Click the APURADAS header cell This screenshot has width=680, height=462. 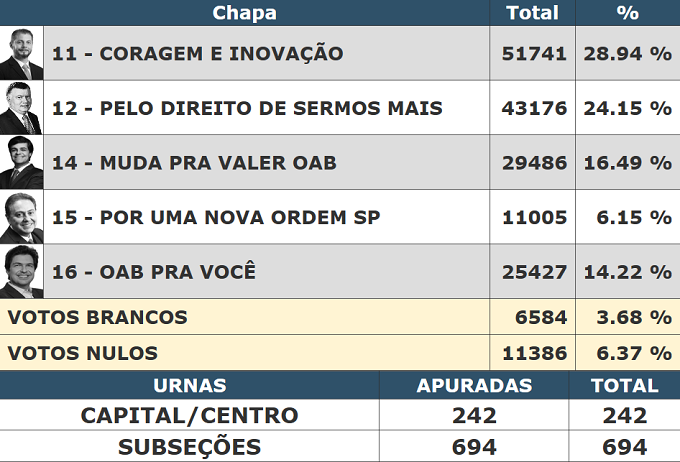point(474,385)
